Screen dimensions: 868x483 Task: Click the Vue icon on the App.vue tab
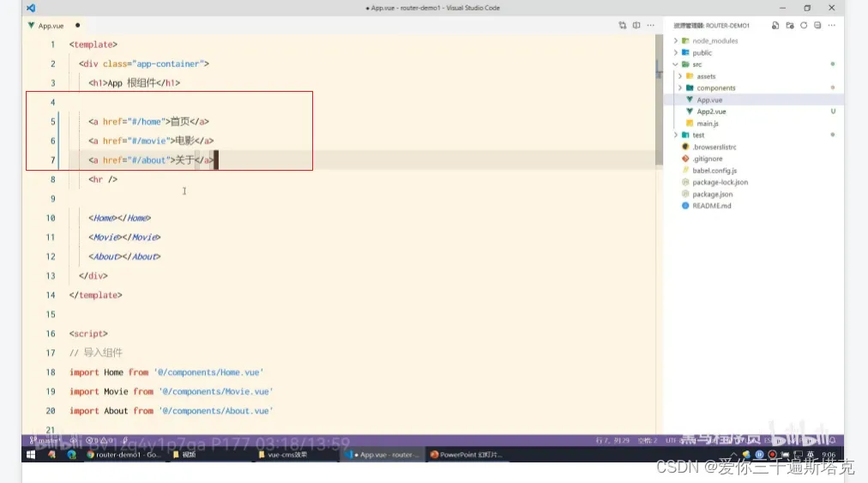pos(31,26)
